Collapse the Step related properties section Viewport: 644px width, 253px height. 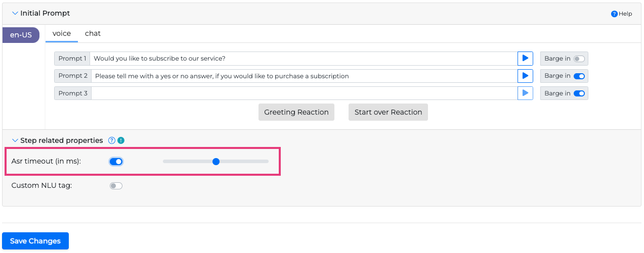[15, 140]
